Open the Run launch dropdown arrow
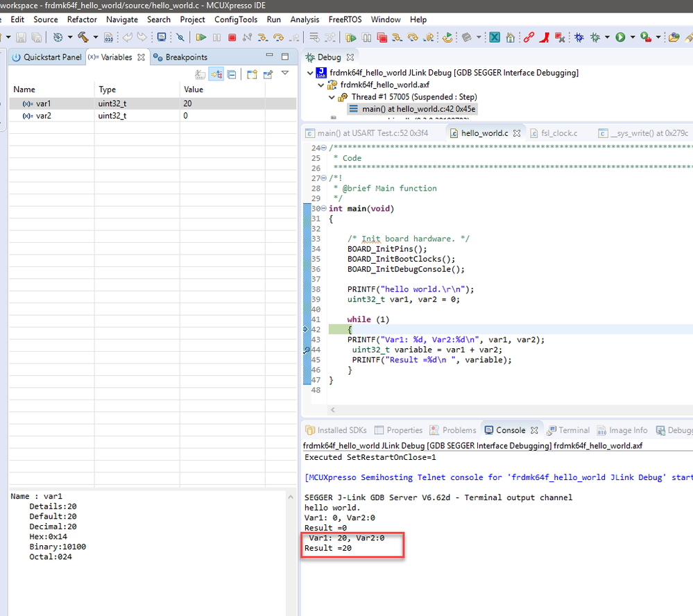 [x=633, y=37]
